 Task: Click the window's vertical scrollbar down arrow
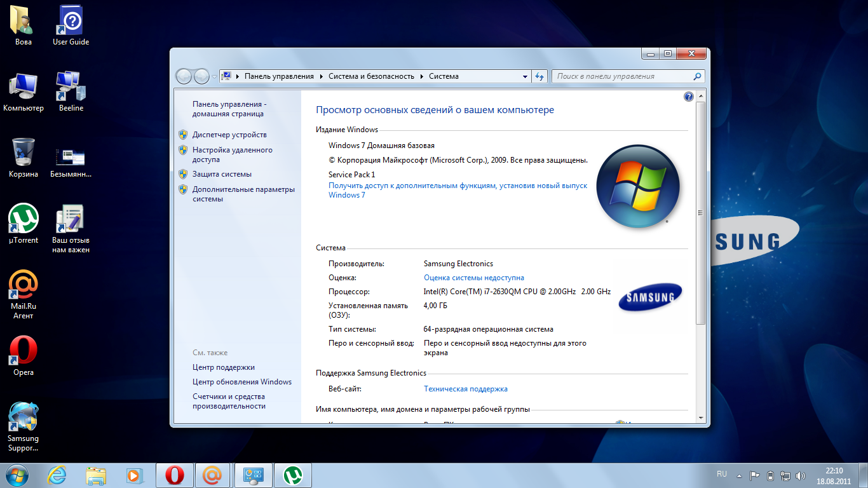point(701,417)
